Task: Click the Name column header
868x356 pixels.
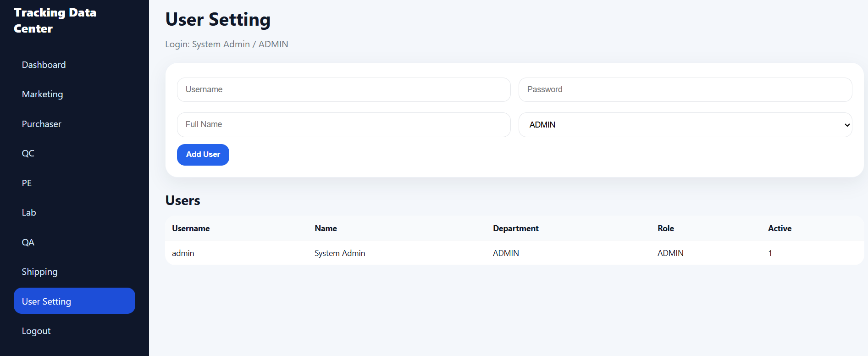Action: (x=326, y=228)
